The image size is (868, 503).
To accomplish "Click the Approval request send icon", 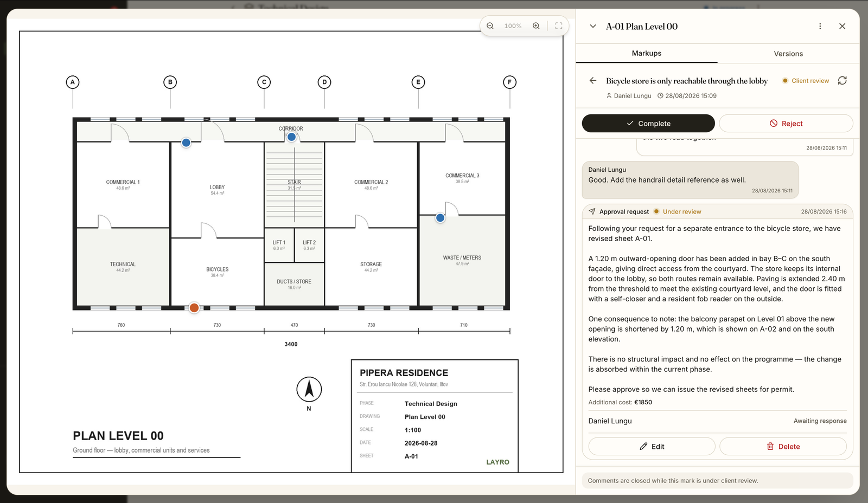I will point(592,212).
